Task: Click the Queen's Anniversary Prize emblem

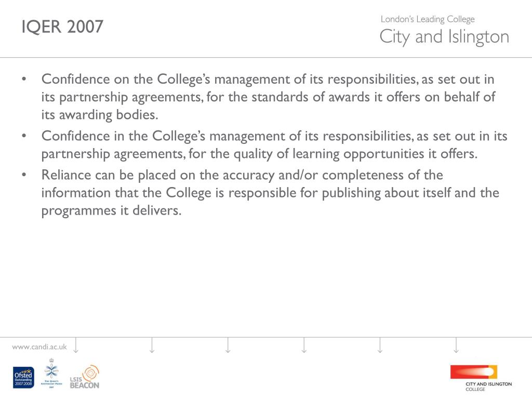Action: point(51,373)
